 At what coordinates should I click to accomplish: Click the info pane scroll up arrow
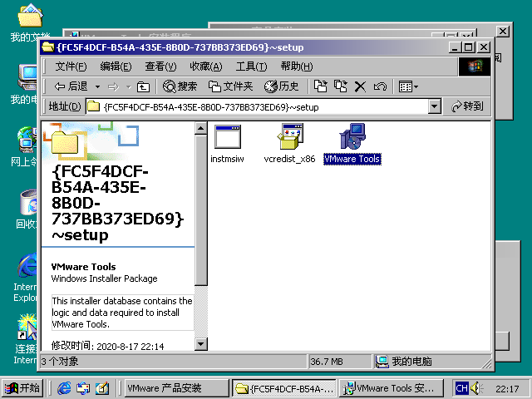201,128
